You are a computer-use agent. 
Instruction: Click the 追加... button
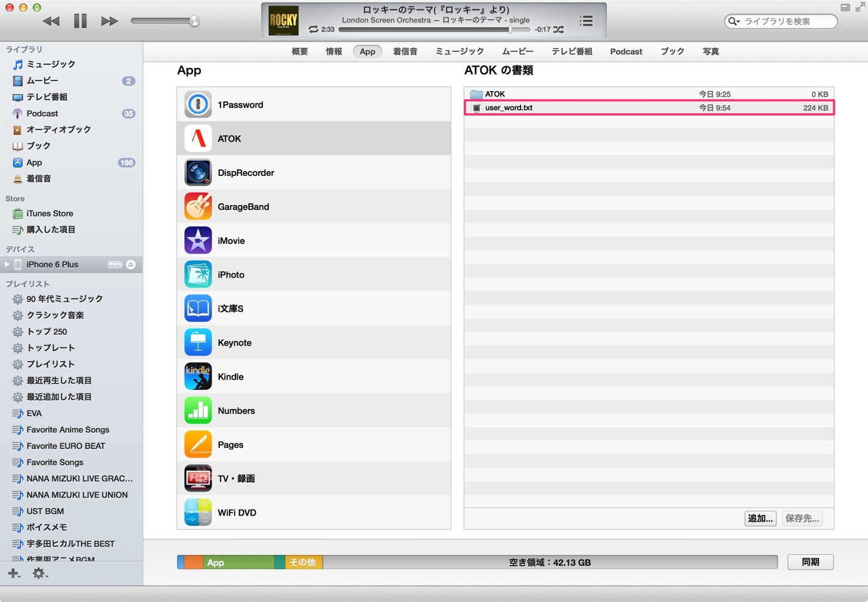coord(760,518)
